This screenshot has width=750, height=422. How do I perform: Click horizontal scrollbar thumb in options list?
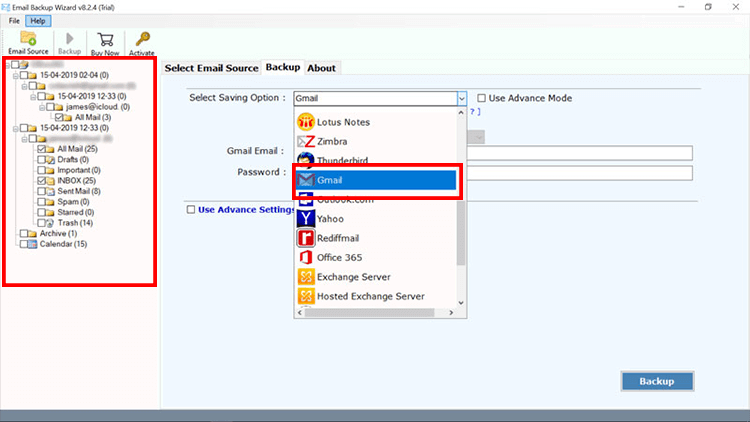(x=369, y=312)
